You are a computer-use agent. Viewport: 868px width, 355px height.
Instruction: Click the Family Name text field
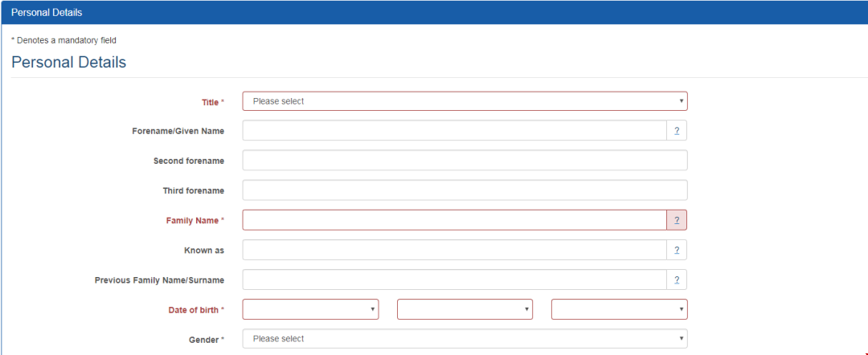pyautogui.click(x=454, y=220)
